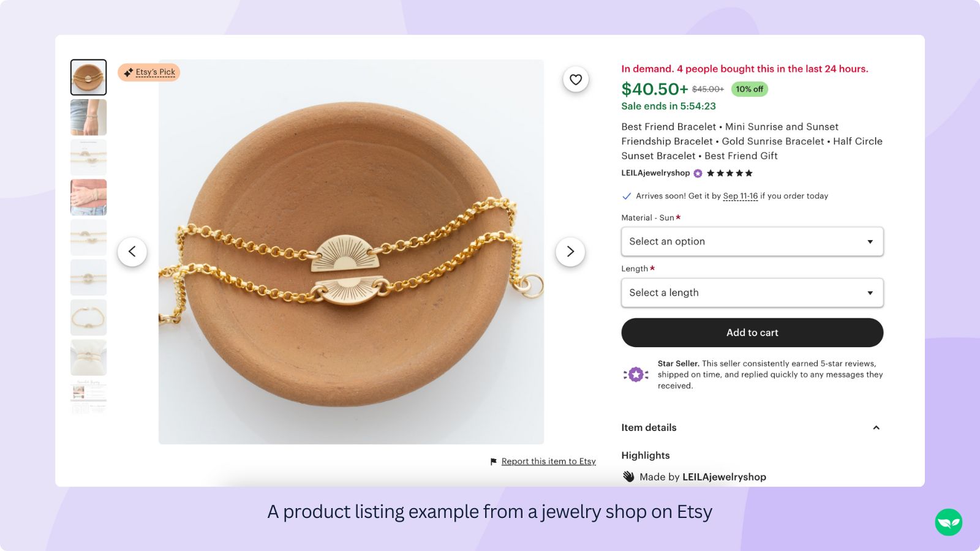Open the Select a length dropdown
The image size is (980, 551).
click(752, 293)
